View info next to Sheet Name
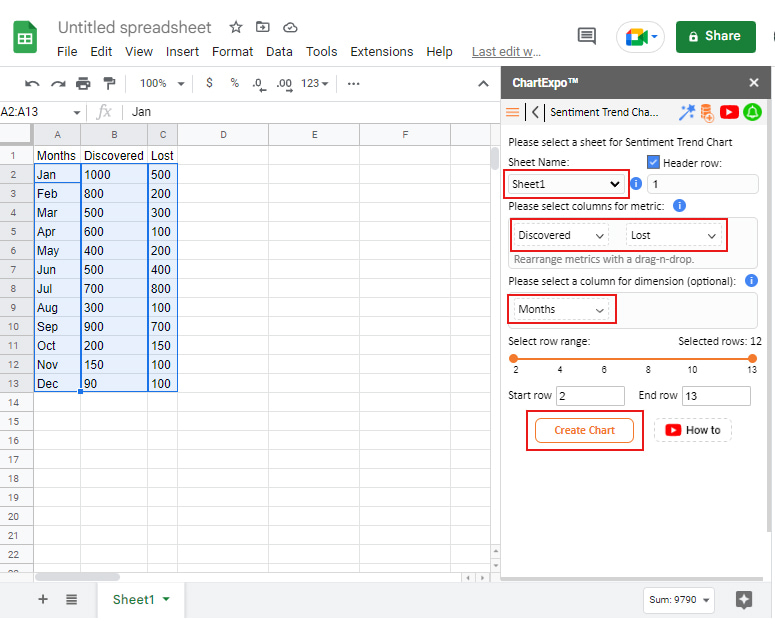 [636, 184]
